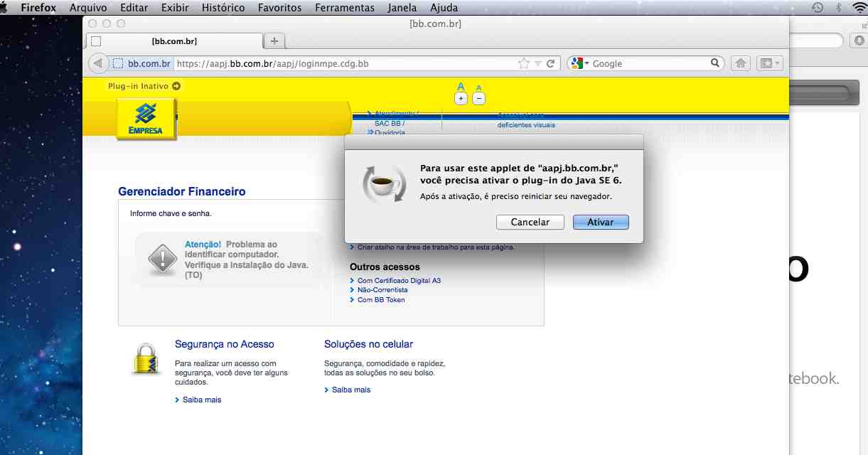Click the Time Machine menu bar icon
The width and height of the screenshot is (868, 455).
(818, 8)
